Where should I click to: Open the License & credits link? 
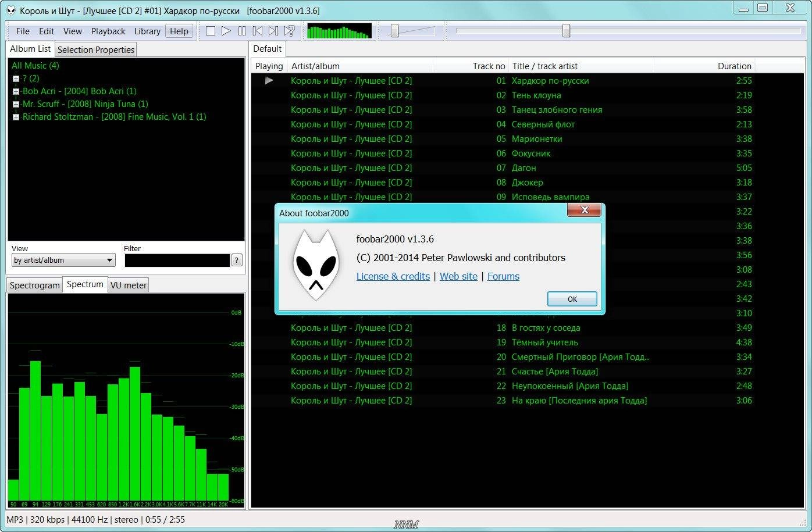[x=393, y=276]
